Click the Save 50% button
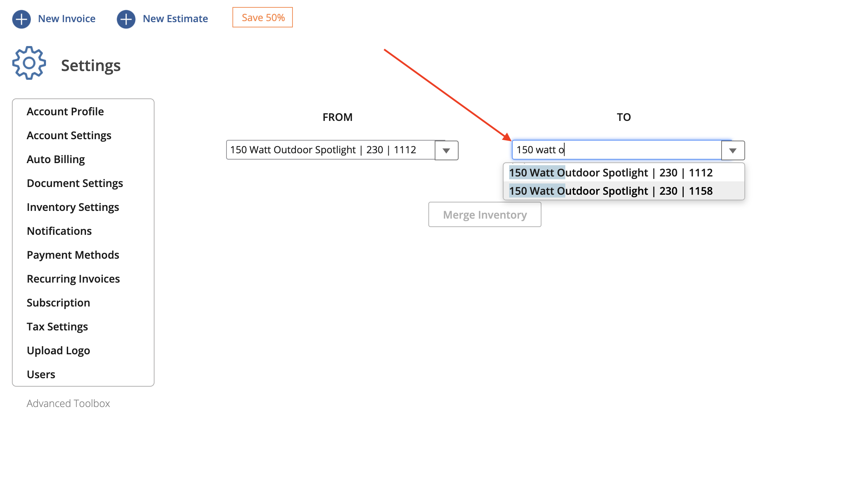868x497 pixels. click(x=263, y=18)
